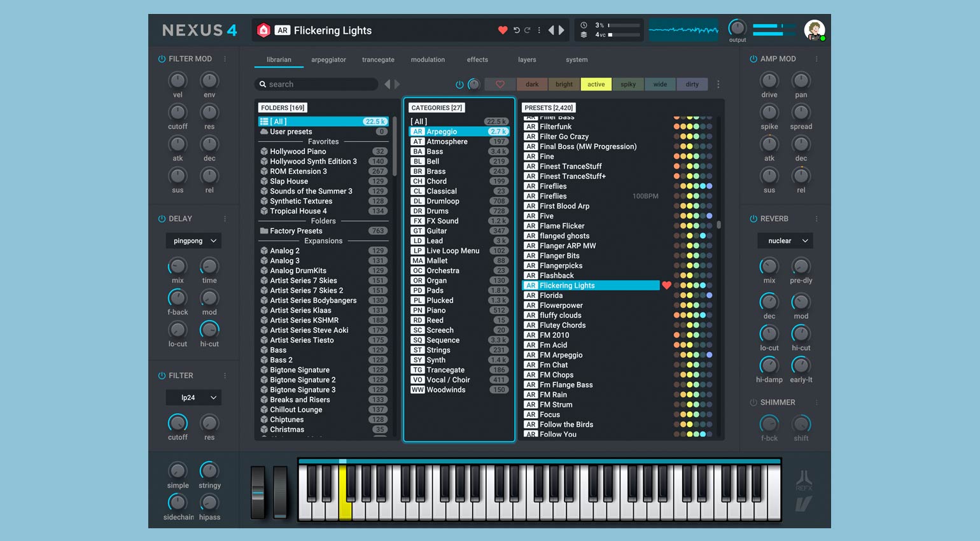980x541 pixels.
Task: Select Factory Presets folder
Action: pos(323,231)
